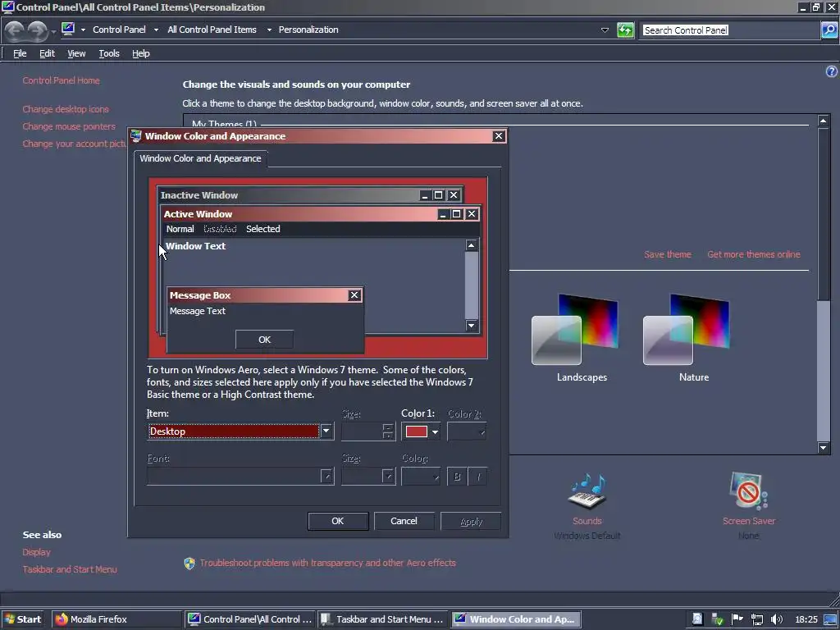The height and width of the screenshot is (630, 840).
Task: Click Change mouse pointers link
Action: tap(69, 126)
